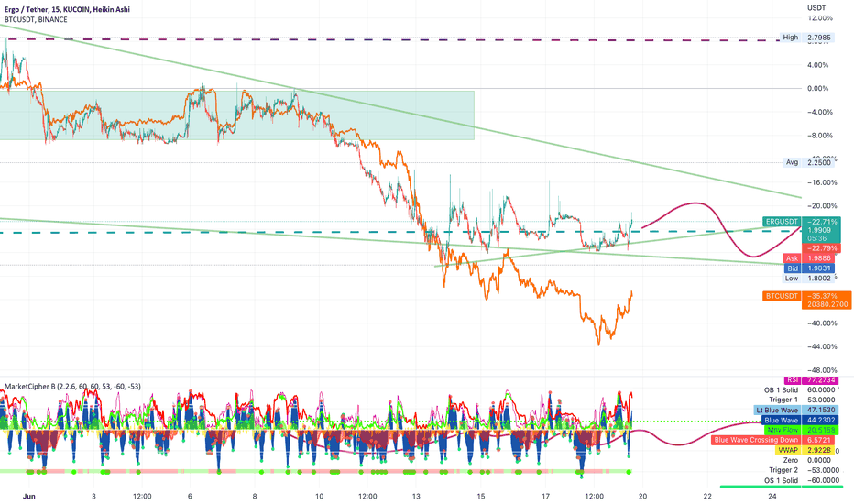Viewport: 854px width, 504px height.
Task: Click the orange BTCUSDT symbol label
Action: (x=782, y=296)
